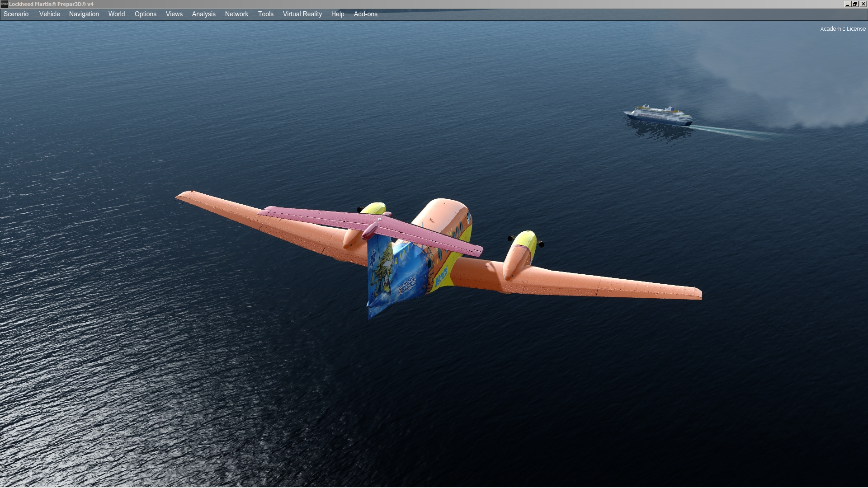
Task: Open the Virtual Reality menu
Action: [x=302, y=14]
